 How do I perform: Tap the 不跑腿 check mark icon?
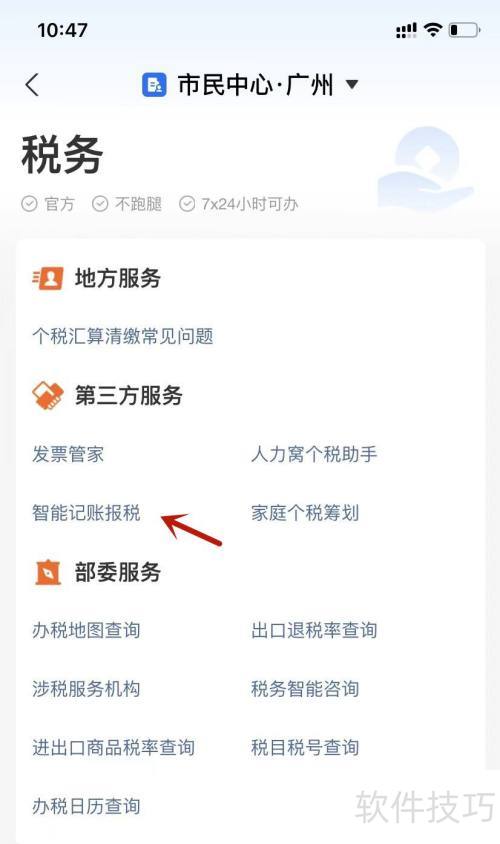click(x=100, y=204)
